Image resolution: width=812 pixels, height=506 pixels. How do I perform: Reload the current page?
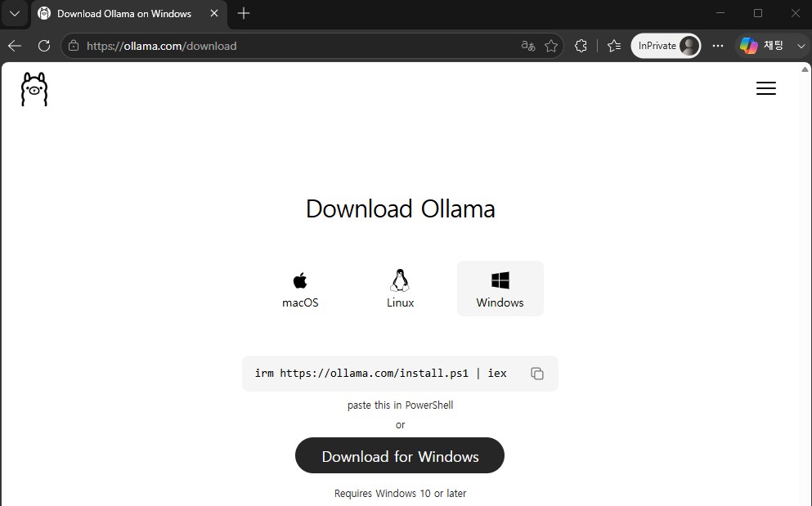coord(44,46)
